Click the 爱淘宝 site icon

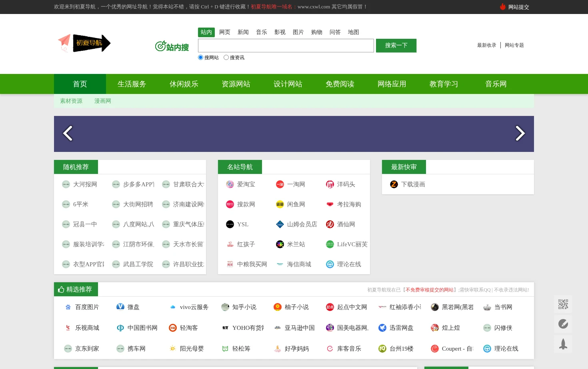230,184
